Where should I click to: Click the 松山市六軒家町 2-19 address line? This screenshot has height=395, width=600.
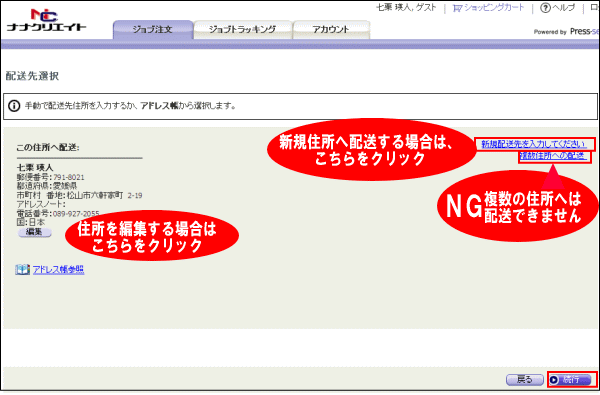[x=79, y=195]
